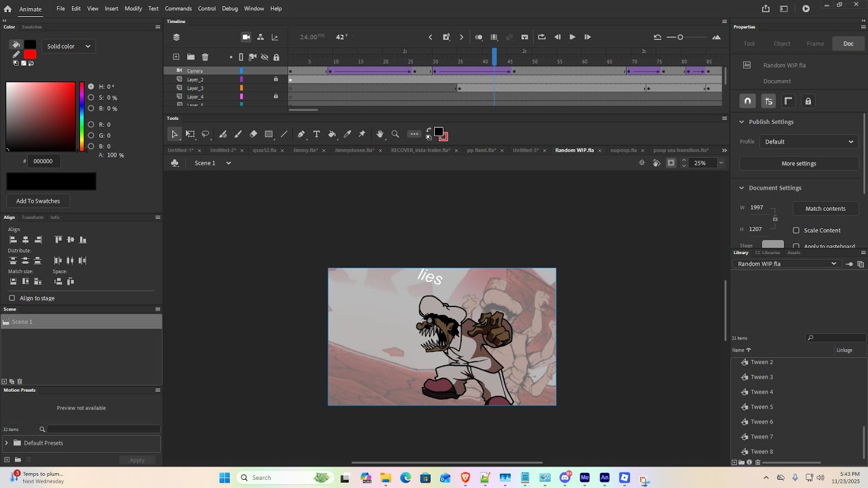Click the timeline zoom slider handle
Image resolution: width=868 pixels, height=488 pixels.
coord(680,37)
